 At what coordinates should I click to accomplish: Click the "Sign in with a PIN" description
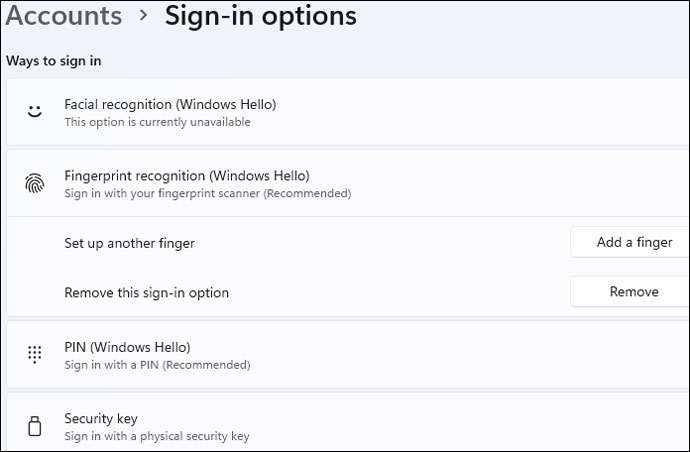click(157, 365)
